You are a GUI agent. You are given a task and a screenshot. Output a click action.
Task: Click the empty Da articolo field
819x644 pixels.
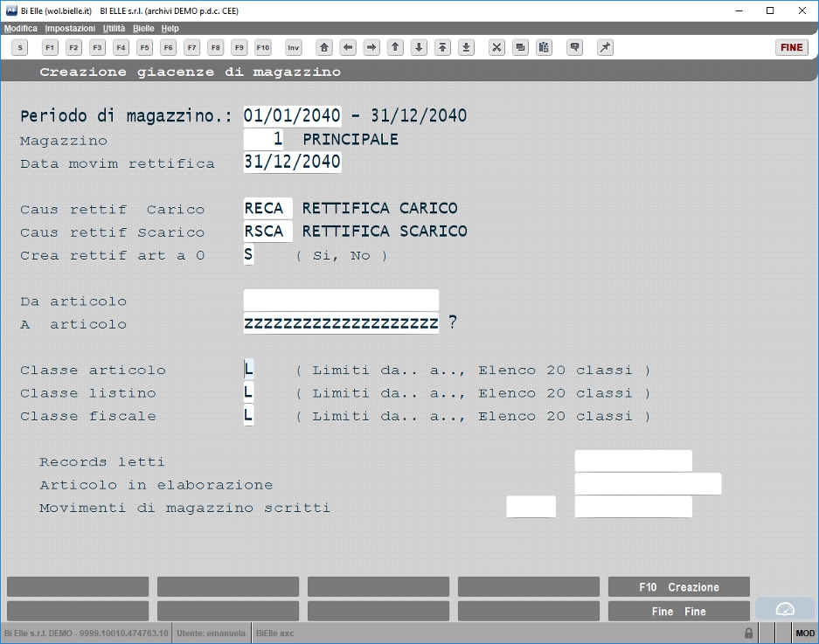(341, 301)
